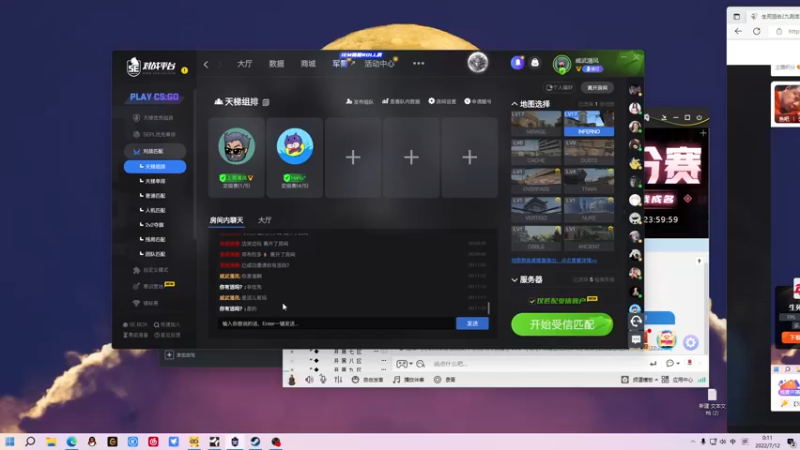Toggle the ANCIENT map
This screenshot has height=450, width=800.
[589, 238]
